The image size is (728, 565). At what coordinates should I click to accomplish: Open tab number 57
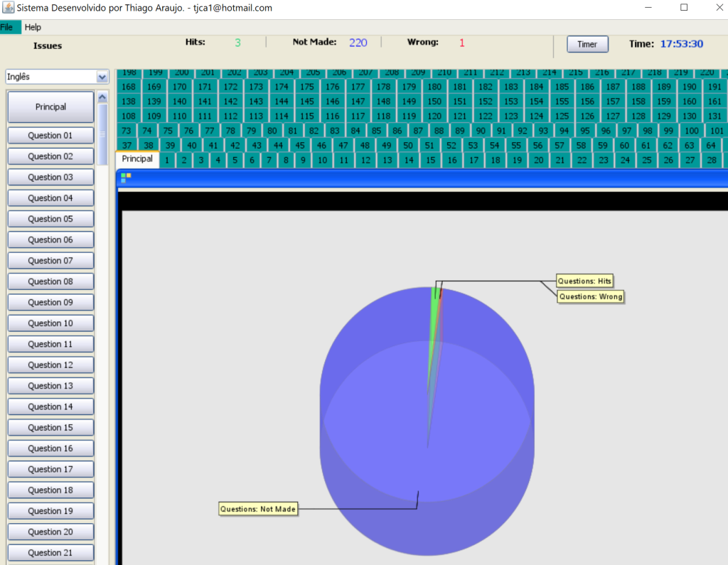click(x=560, y=145)
